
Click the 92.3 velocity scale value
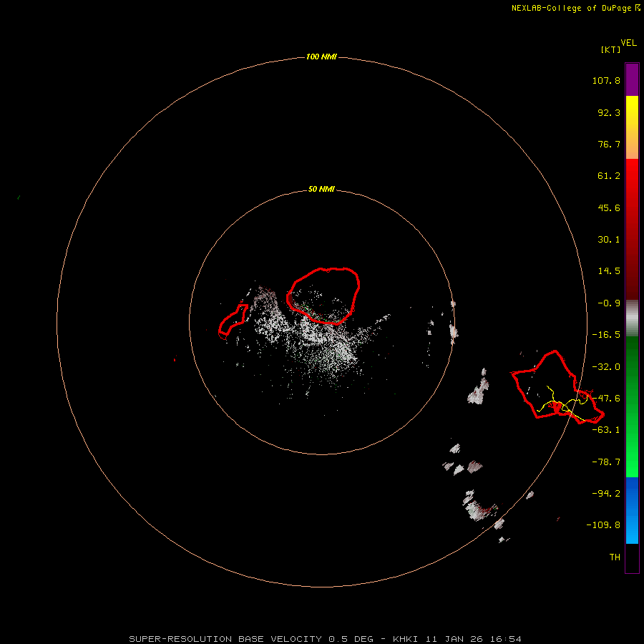point(609,112)
